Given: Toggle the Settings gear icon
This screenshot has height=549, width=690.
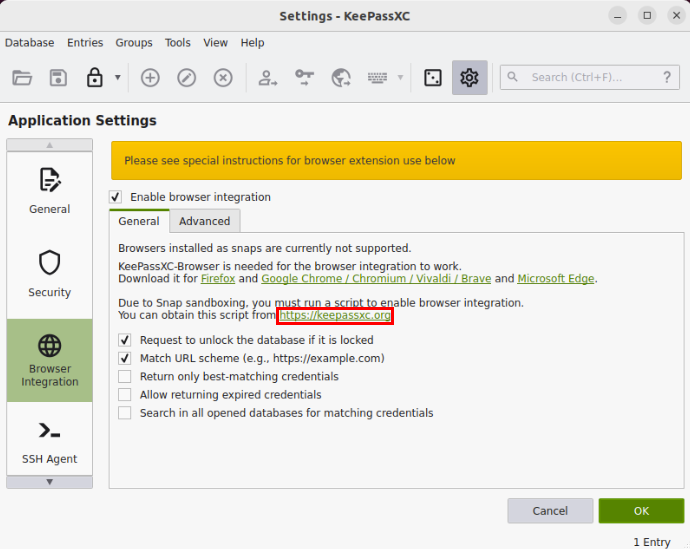Looking at the screenshot, I should [470, 78].
